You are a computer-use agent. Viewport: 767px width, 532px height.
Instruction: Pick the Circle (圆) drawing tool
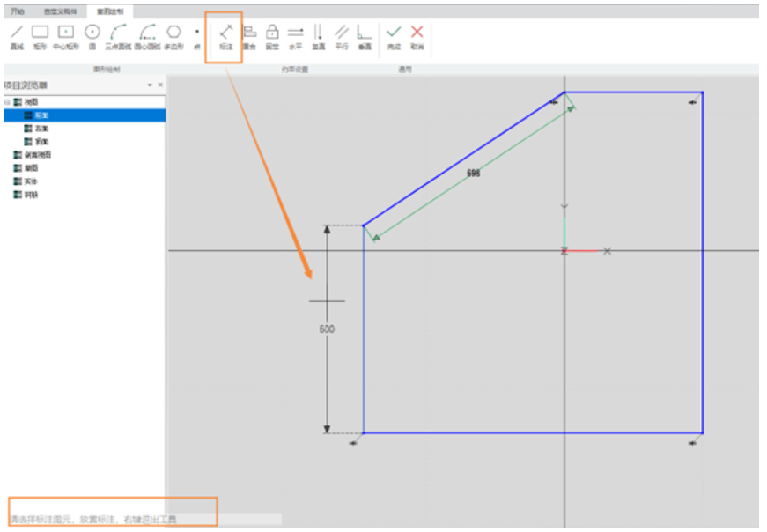coord(92,36)
